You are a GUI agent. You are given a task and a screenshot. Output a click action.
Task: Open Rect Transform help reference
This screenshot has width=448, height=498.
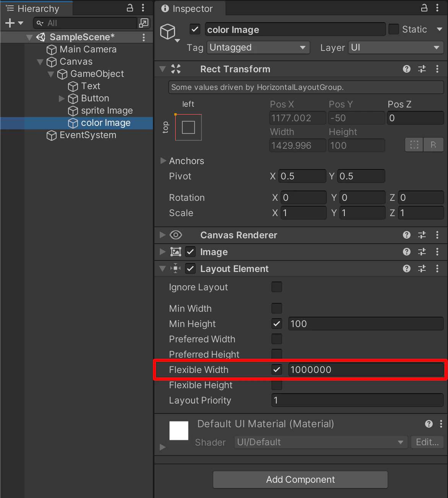point(407,69)
